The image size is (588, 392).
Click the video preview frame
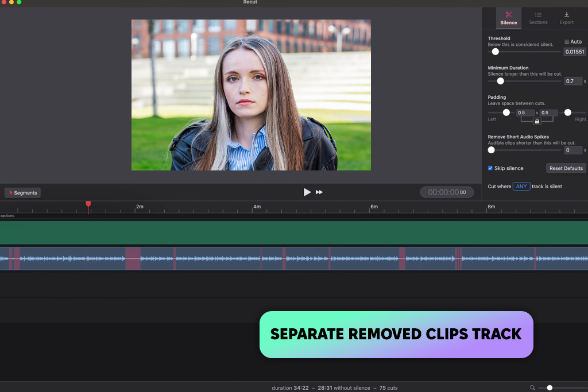coord(251,95)
